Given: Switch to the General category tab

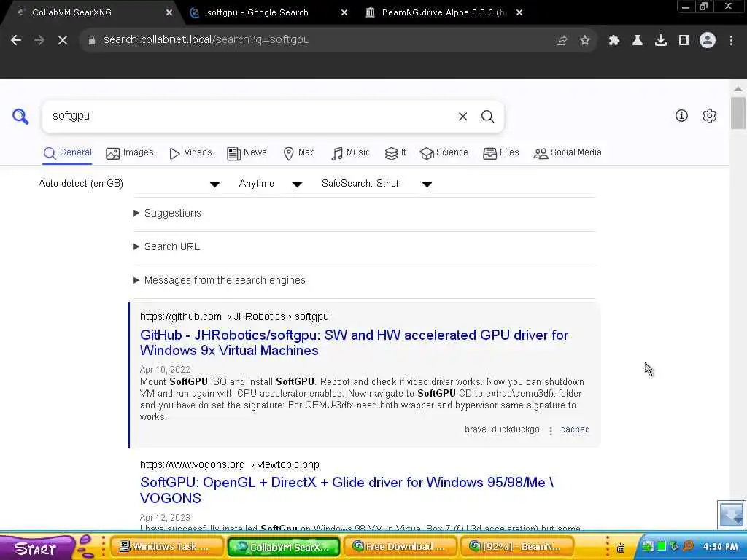Looking at the screenshot, I should coord(67,153).
